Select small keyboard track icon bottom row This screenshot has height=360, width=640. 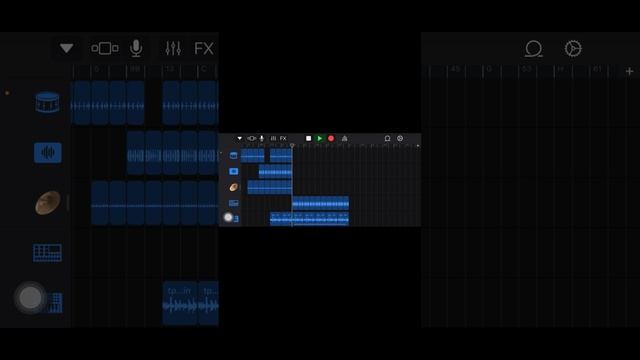pyautogui.click(x=236, y=219)
